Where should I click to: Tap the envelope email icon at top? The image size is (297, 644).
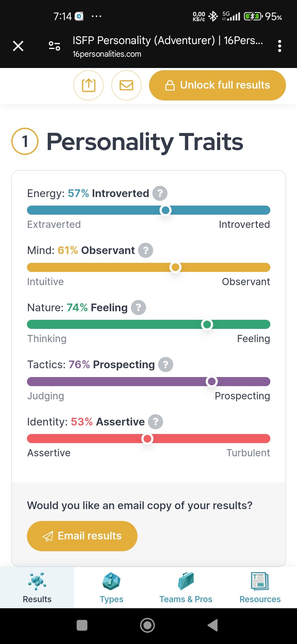(x=127, y=85)
